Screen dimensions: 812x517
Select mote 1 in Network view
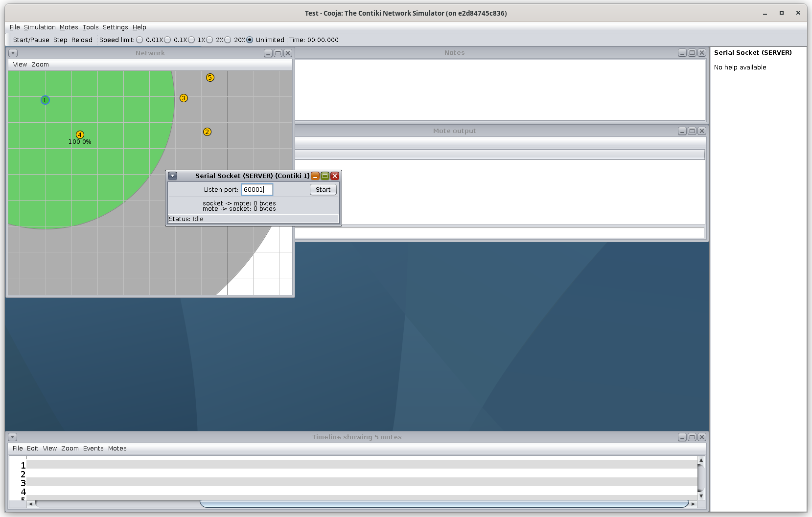[x=45, y=100]
